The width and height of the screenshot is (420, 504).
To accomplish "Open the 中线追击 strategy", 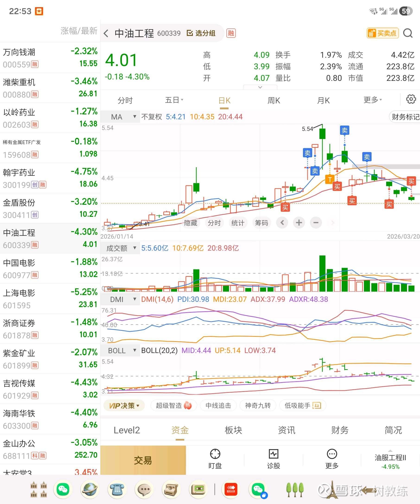I will (218, 406).
